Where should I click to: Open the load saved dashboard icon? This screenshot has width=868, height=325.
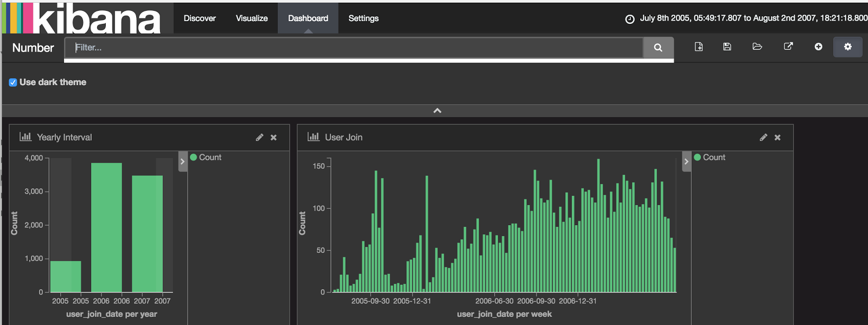pyautogui.click(x=757, y=47)
